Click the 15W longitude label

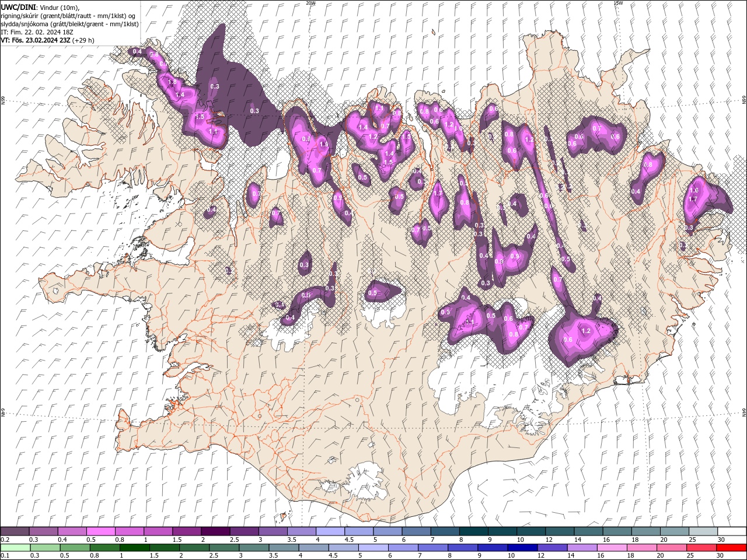618,3
